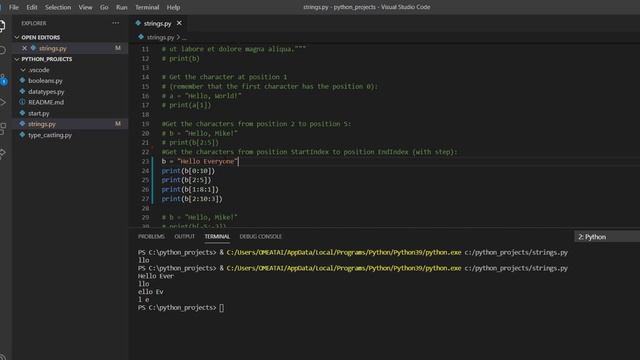This screenshot has width=640, height=360.
Task: Open the Terminal menu
Action: point(147,7)
